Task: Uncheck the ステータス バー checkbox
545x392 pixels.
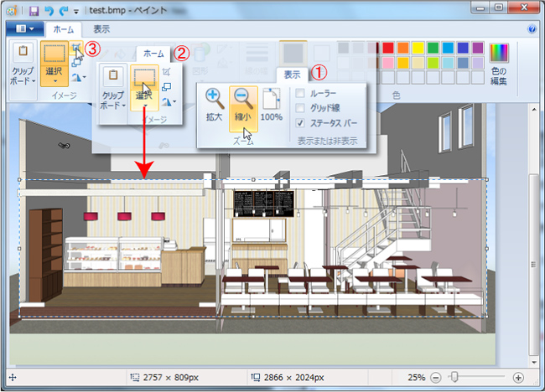Action: click(x=300, y=122)
